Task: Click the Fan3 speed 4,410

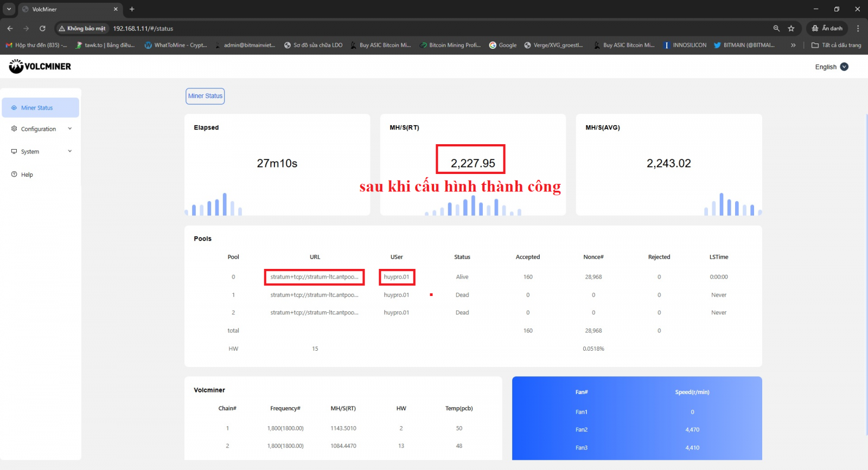Action: 692,448
